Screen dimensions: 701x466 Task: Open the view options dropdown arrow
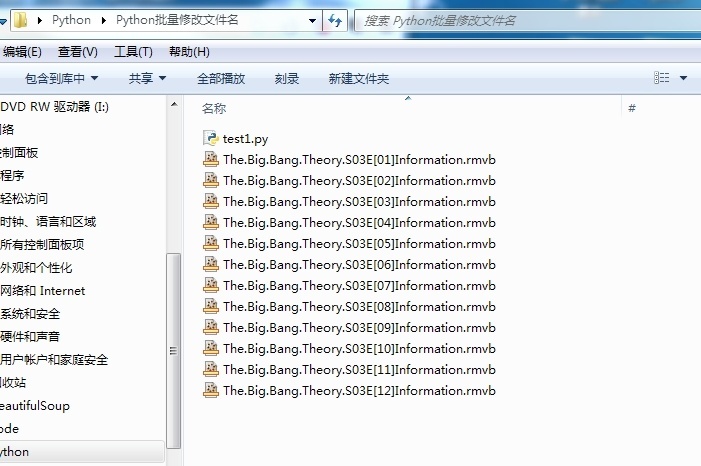point(683,78)
